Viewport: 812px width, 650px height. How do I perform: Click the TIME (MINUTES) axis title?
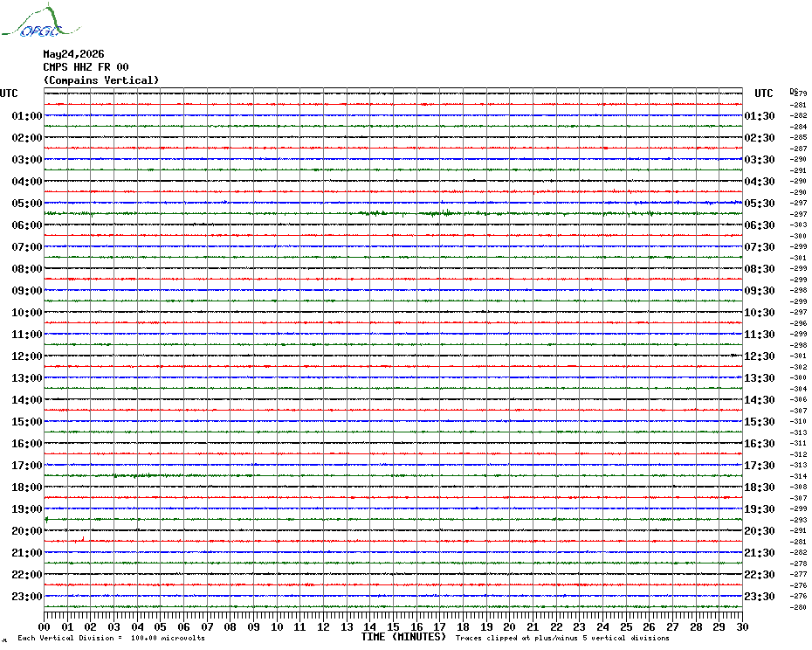403,637
